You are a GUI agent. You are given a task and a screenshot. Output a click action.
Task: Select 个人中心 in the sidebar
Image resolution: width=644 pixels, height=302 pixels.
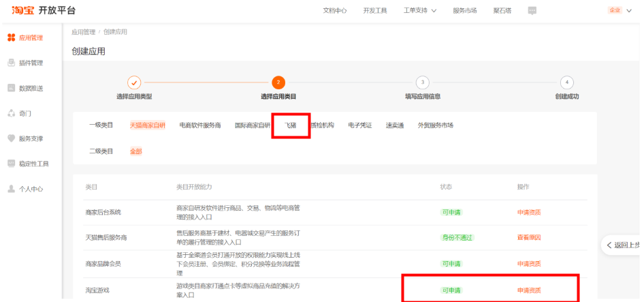[x=31, y=189]
